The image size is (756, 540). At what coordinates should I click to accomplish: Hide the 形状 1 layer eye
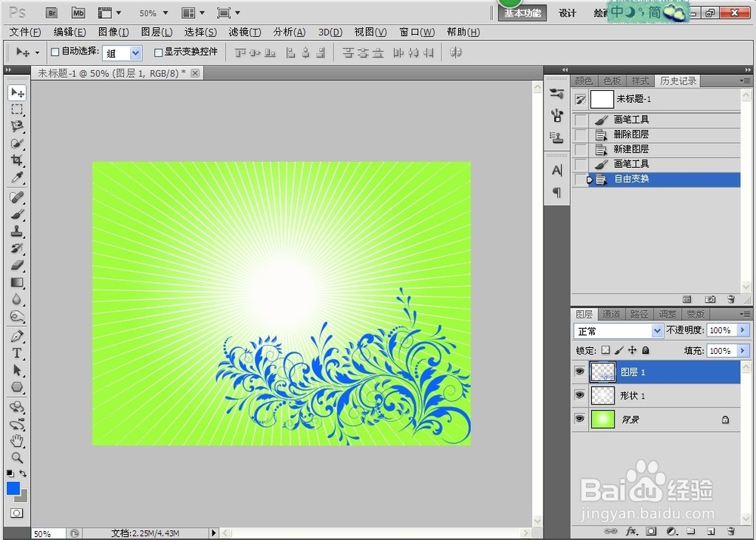coord(580,395)
